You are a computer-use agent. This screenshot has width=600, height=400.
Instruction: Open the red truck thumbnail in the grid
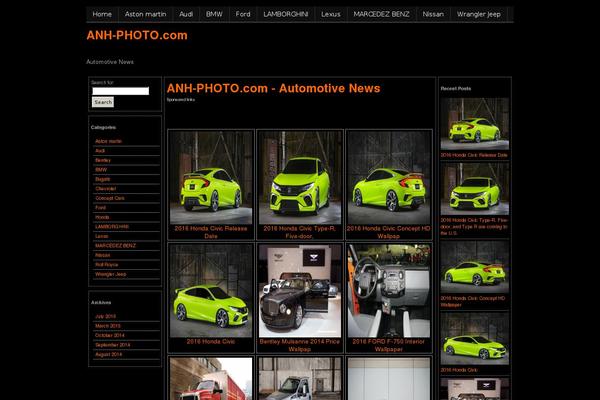point(211,379)
